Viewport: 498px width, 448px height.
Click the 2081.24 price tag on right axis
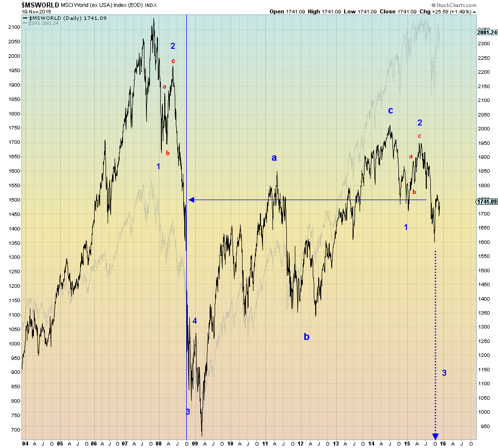[x=487, y=32]
